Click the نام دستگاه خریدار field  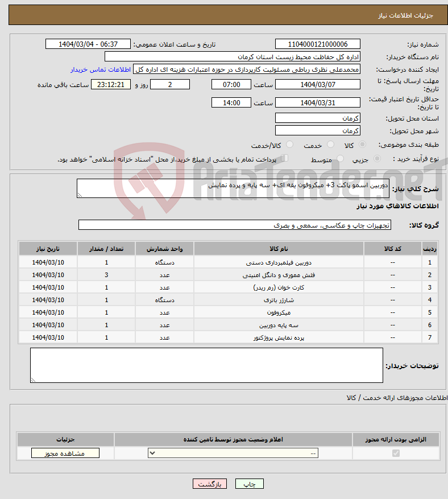(x=233, y=57)
